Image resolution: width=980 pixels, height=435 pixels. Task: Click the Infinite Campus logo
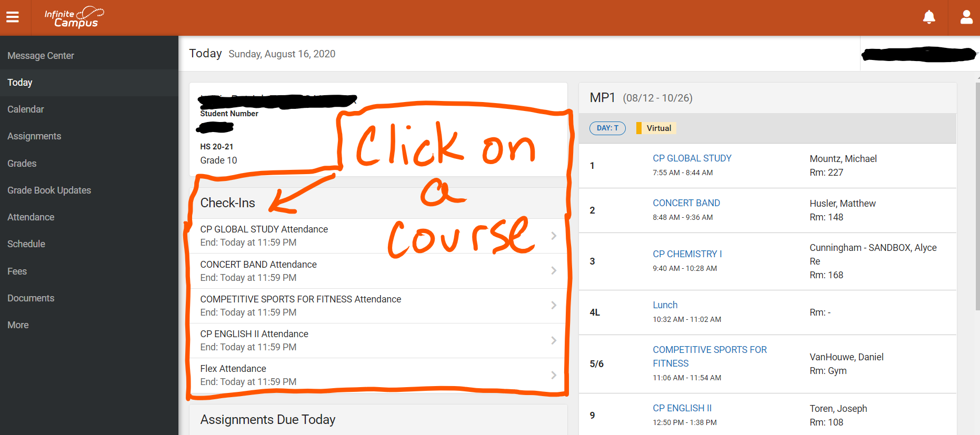coord(74,17)
